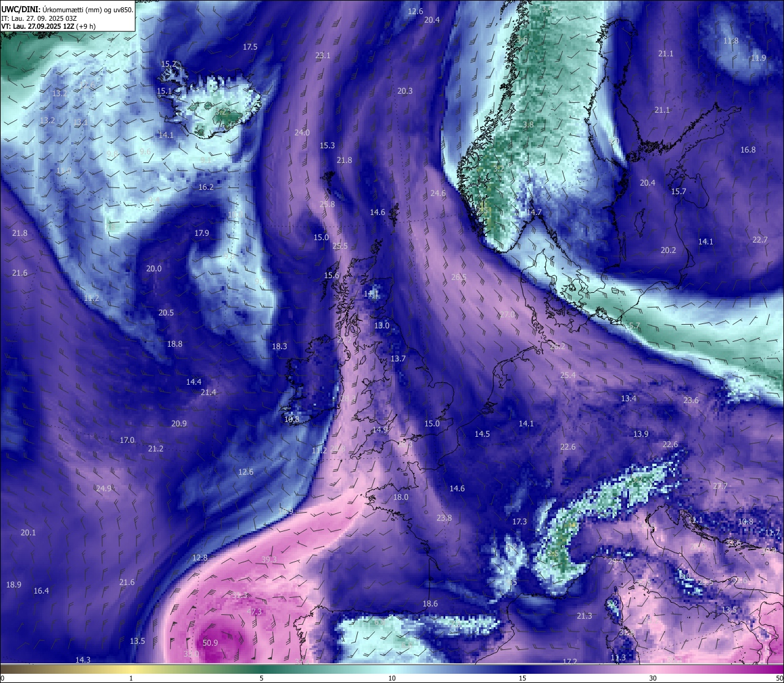Click the color scale tick label 10
Viewport: 784px width, 683px height.
(x=391, y=678)
